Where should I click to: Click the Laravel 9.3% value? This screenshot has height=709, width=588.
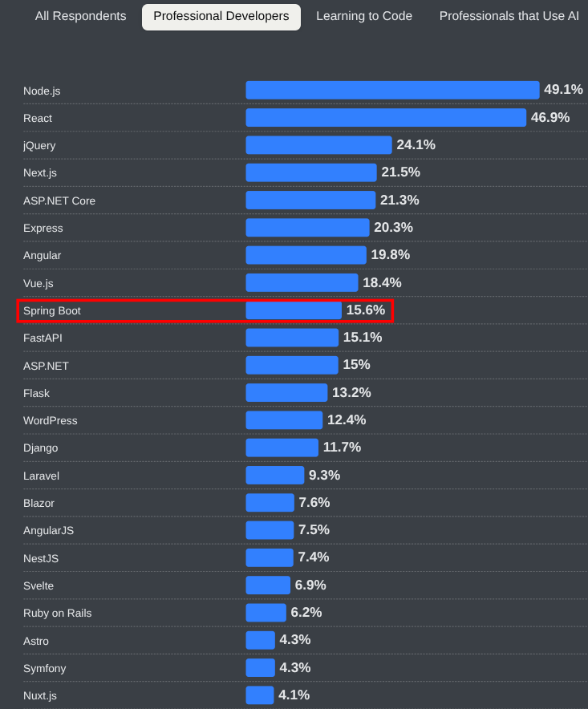324,476
